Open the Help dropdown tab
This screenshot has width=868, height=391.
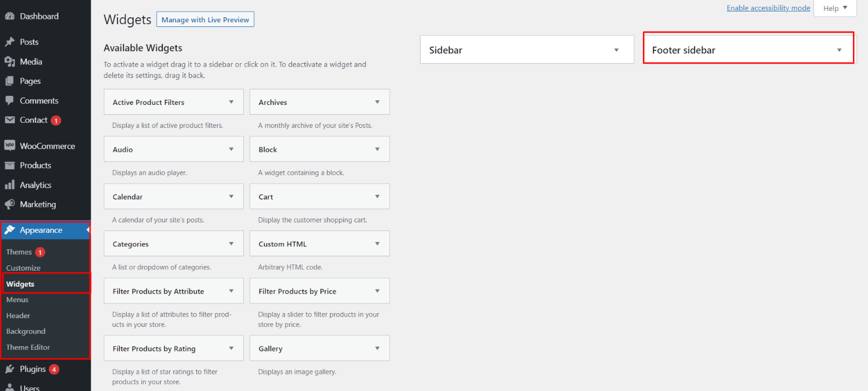[835, 8]
